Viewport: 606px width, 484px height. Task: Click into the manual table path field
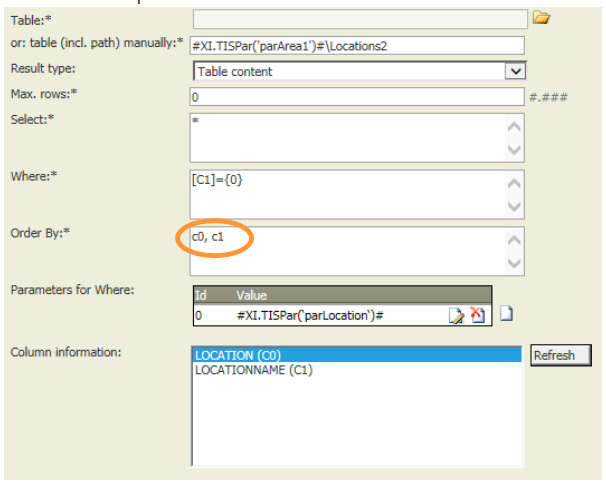(x=357, y=46)
